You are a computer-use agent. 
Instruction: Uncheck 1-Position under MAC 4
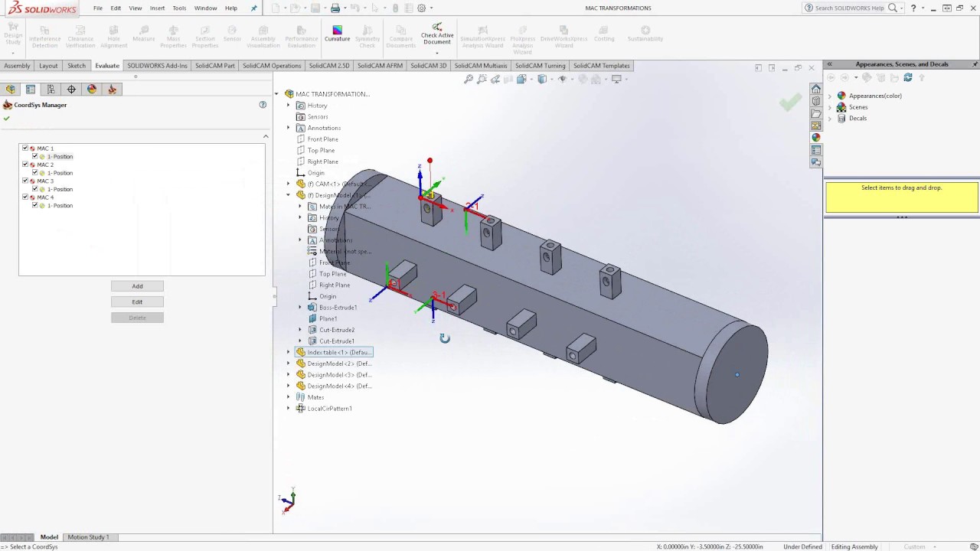[x=34, y=205]
